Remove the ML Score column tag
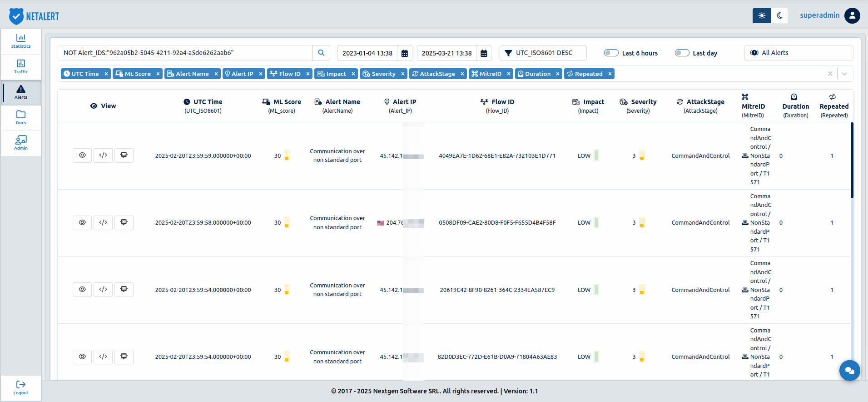Image resolution: width=868 pixels, height=402 pixels. click(158, 74)
